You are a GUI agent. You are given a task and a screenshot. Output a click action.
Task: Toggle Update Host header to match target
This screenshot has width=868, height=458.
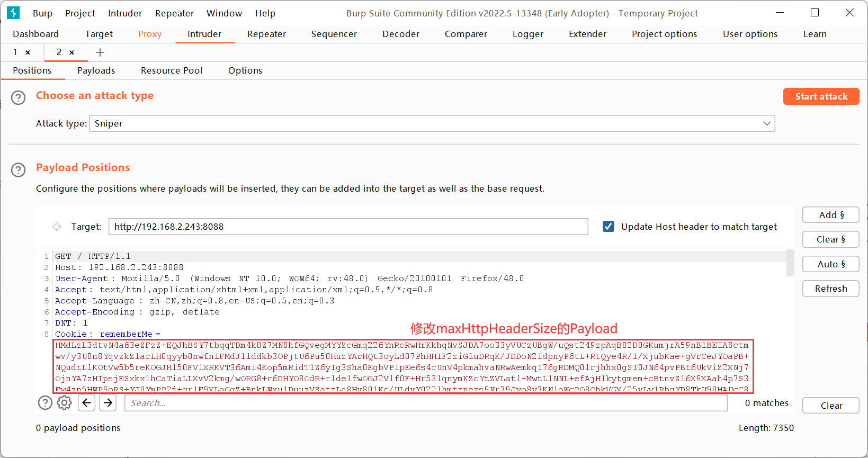click(x=609, y=227)
